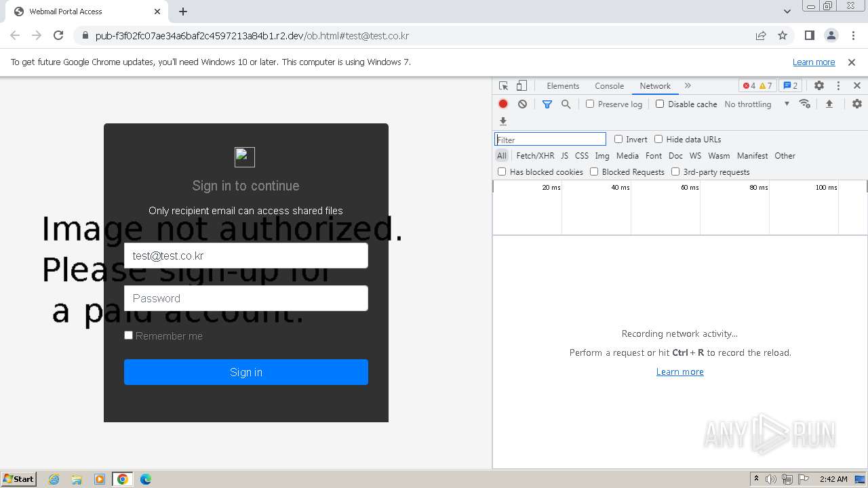This screenshot has width=868, height=488.
Task: Open Chrome three-dot menu
Action: [852, 35]
